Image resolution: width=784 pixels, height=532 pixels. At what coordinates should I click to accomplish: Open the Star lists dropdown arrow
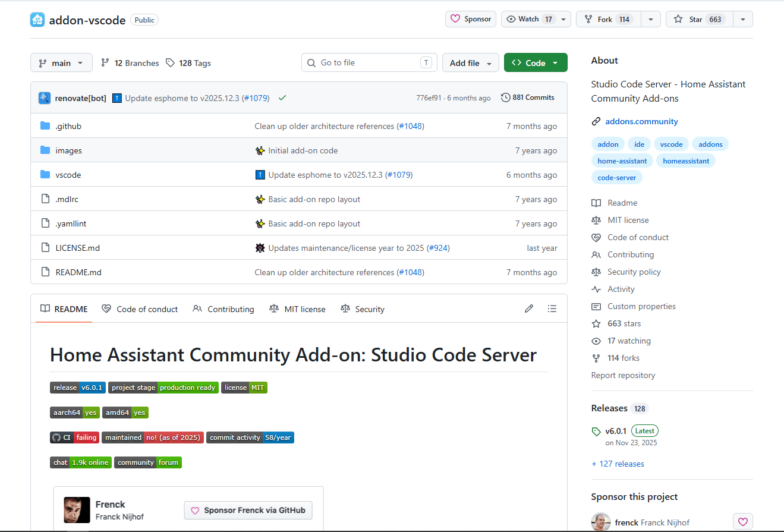point(743,19)
